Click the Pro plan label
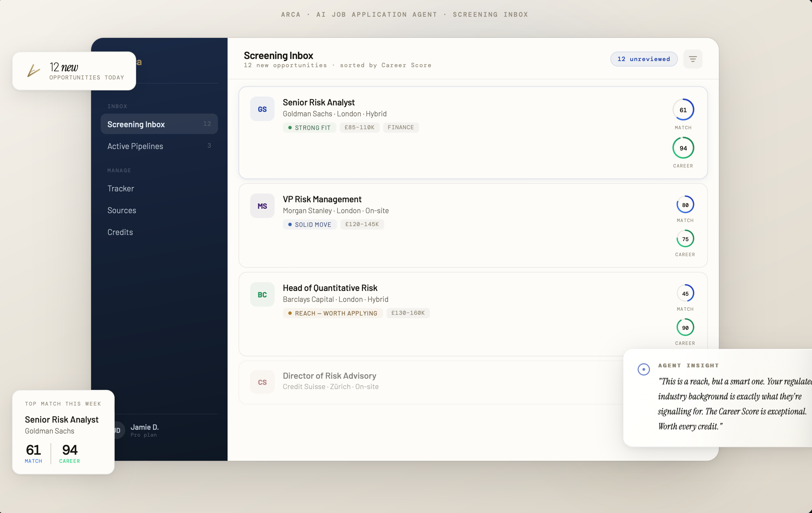This screenshot has height=513, width=812. pos(144,435)
